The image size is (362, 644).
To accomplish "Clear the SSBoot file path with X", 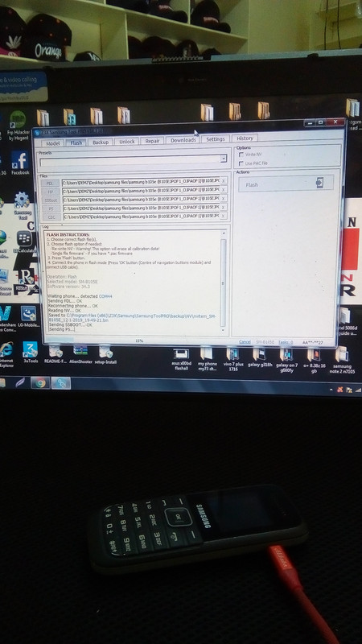I will point(224,198).
